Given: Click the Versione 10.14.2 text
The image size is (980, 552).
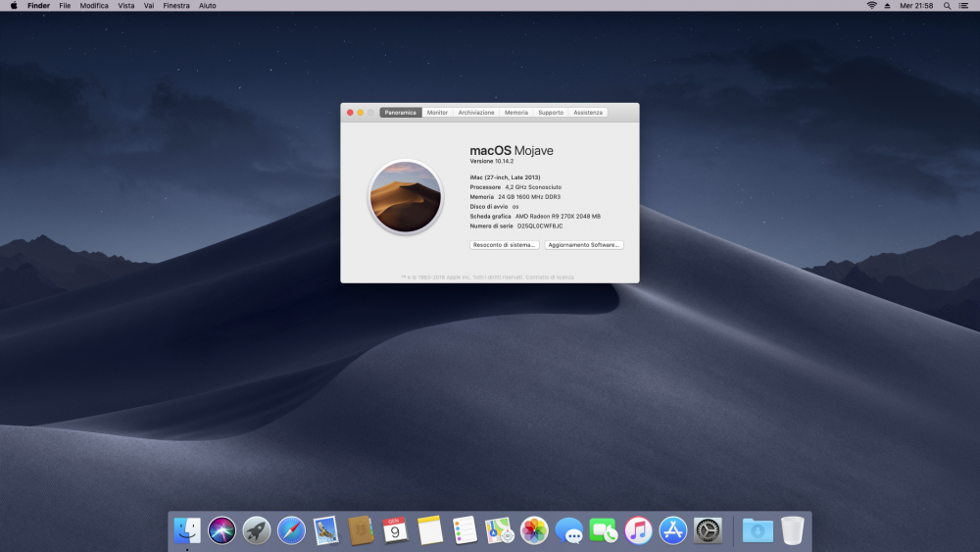Looking at the screenshot, I should pyautogui.click(x=492, y=162).
